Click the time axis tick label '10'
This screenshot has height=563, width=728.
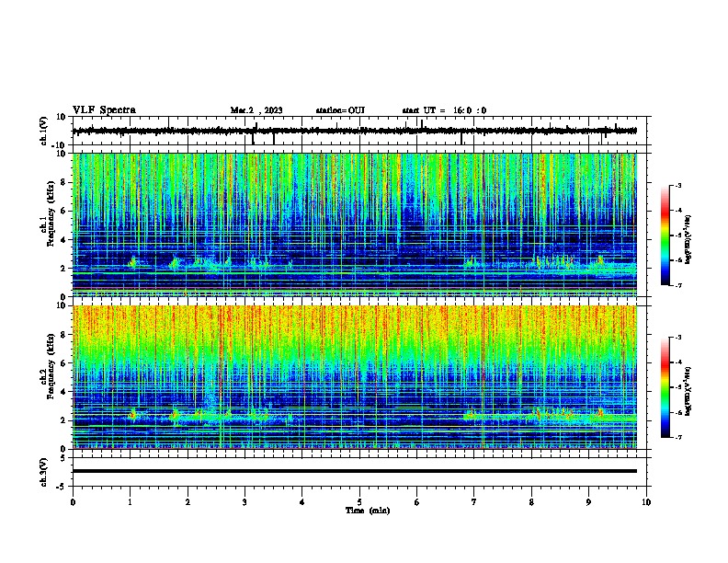point(646,502)
